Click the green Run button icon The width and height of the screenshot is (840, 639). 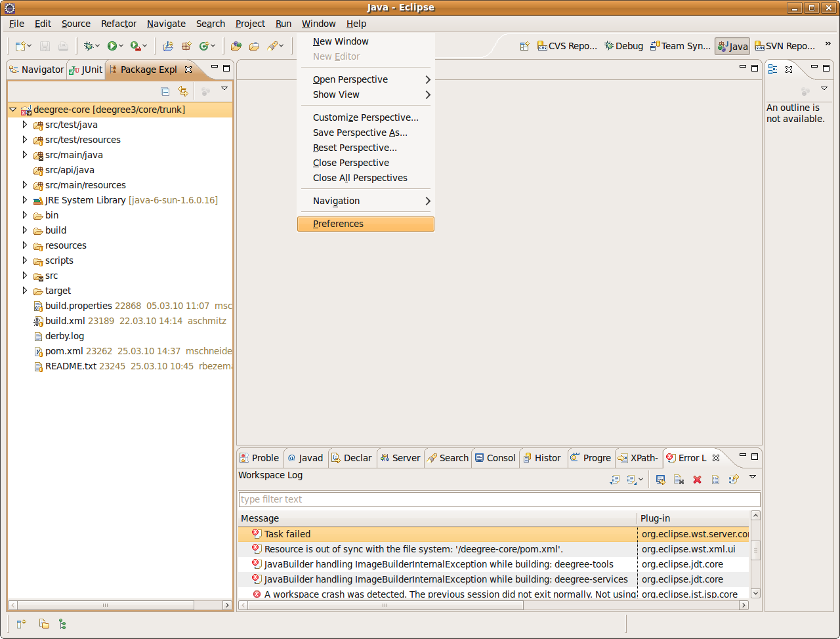coord(112,46)
